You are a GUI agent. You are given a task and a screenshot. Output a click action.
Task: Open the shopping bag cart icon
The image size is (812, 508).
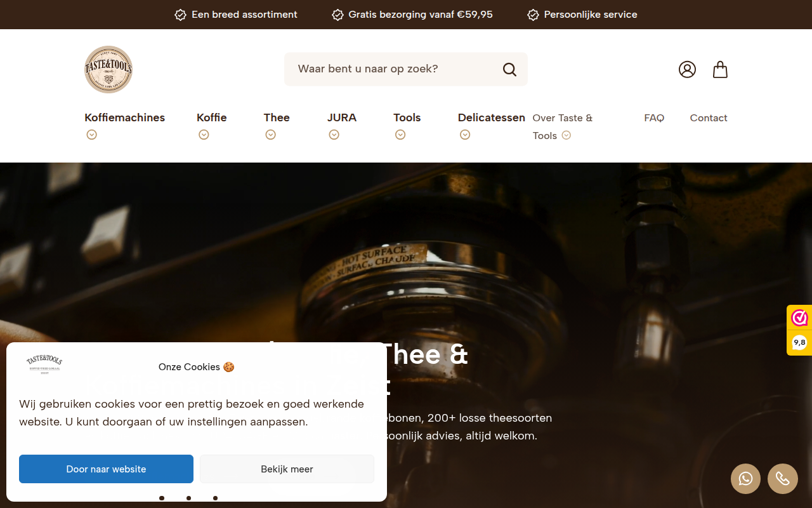[720, 69]
